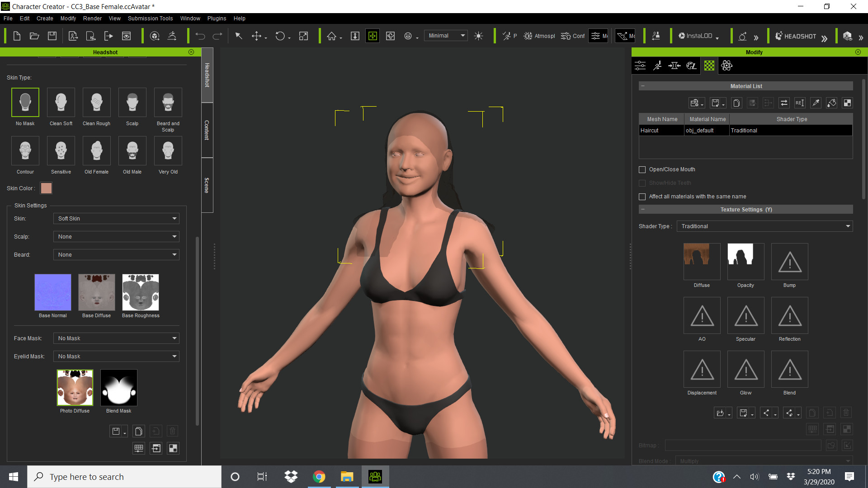Open Modify panel Material checkerboard tab
This screenshot has height=488, width=868.
click(x=709, y=66)
